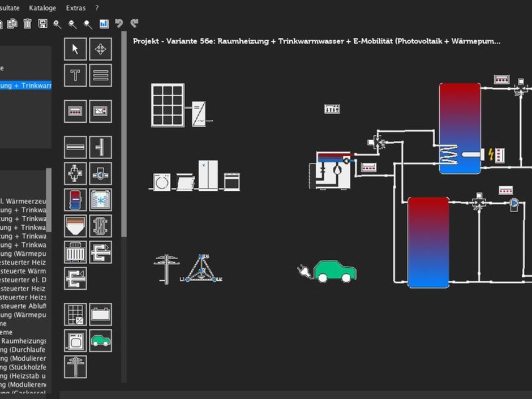
Task: Open the Kataloge menu
Action: point(42,8)
